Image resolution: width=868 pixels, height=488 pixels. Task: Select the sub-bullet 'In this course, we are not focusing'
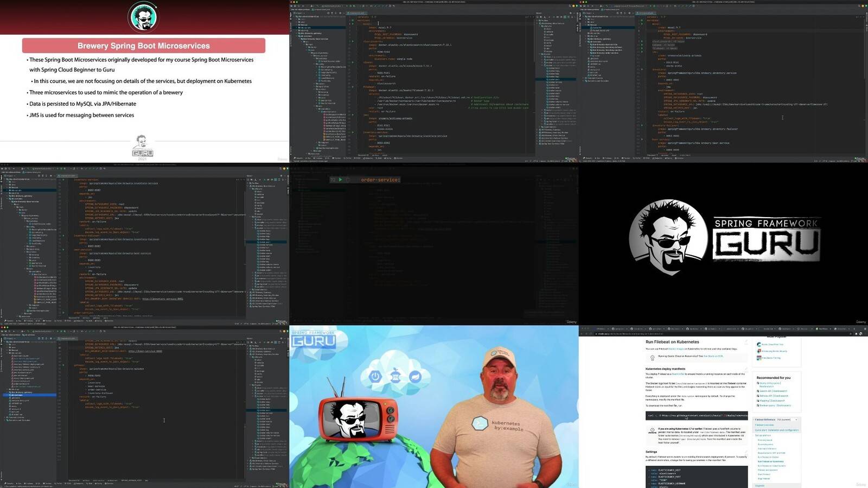tap(142, 81)
